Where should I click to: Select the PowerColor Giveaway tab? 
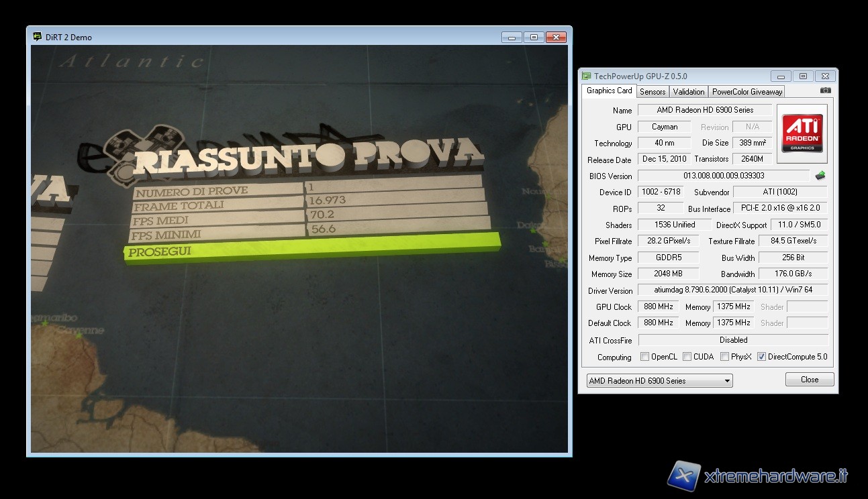[746, 92]
